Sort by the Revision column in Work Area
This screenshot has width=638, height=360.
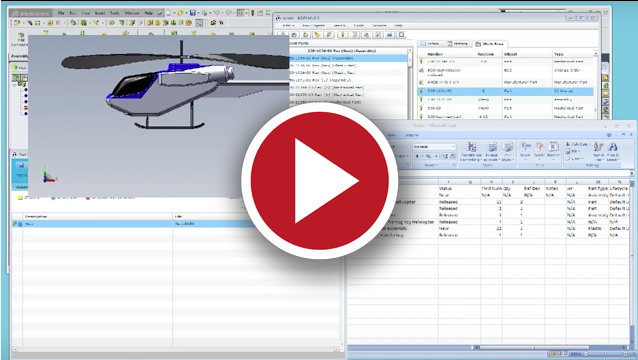[x=485, y=54]
